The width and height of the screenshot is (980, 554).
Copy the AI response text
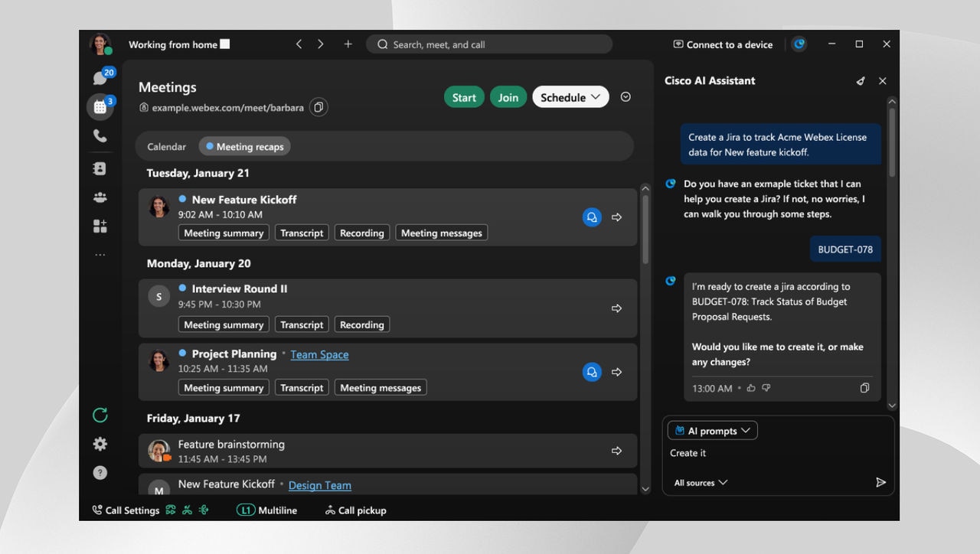[x=865, y=388]
